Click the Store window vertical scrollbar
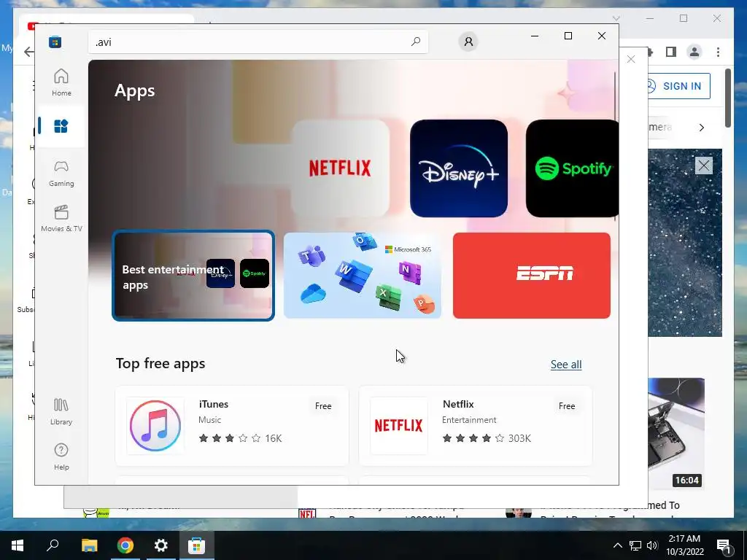The height and width of the screenshot is (560, 747). (x=615, y=146)
